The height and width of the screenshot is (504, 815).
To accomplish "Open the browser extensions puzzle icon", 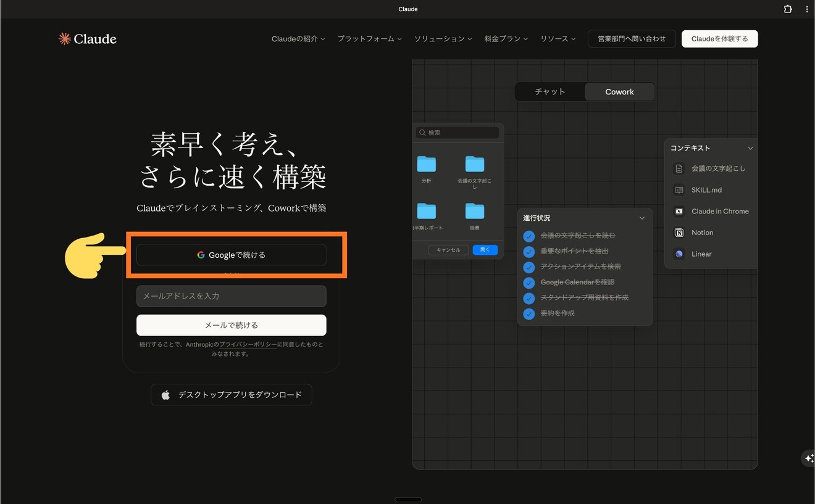I will (788, 9).
